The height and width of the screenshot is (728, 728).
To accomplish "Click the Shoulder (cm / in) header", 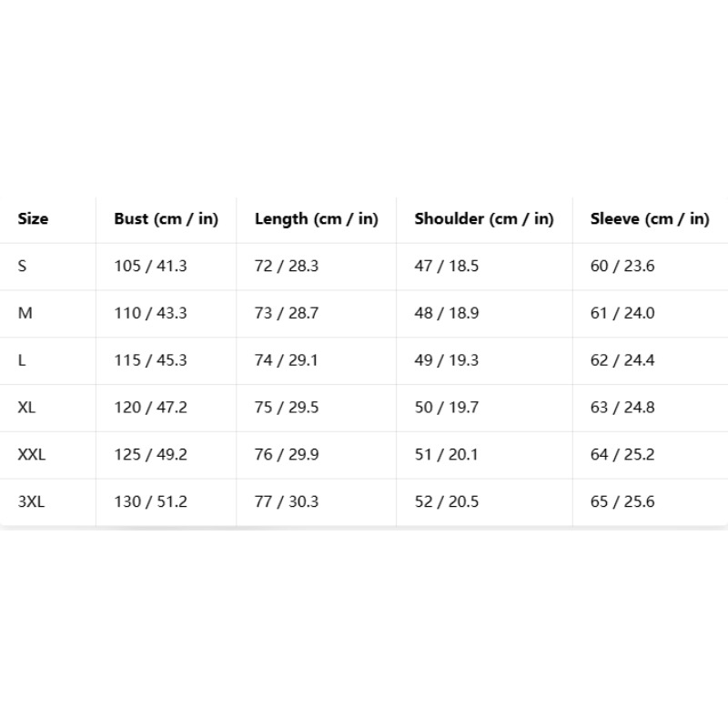I will pyautogui.click(x=484, y=219).
